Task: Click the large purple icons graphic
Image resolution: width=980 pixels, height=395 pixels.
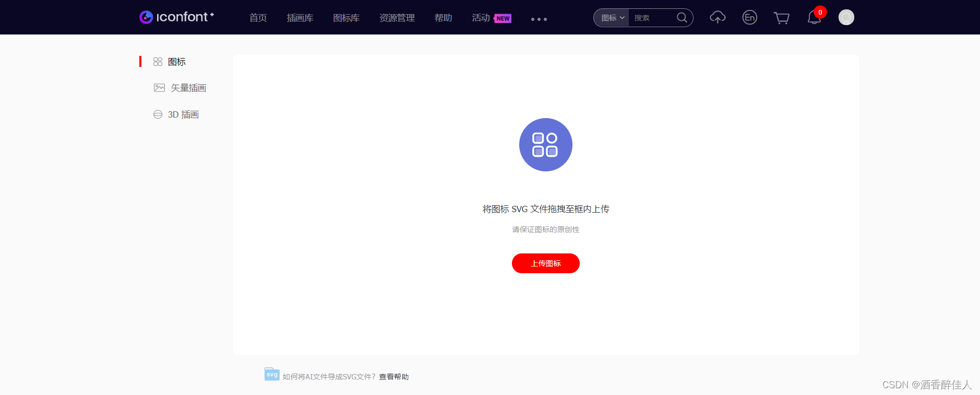Action: (x=546, y=145)
